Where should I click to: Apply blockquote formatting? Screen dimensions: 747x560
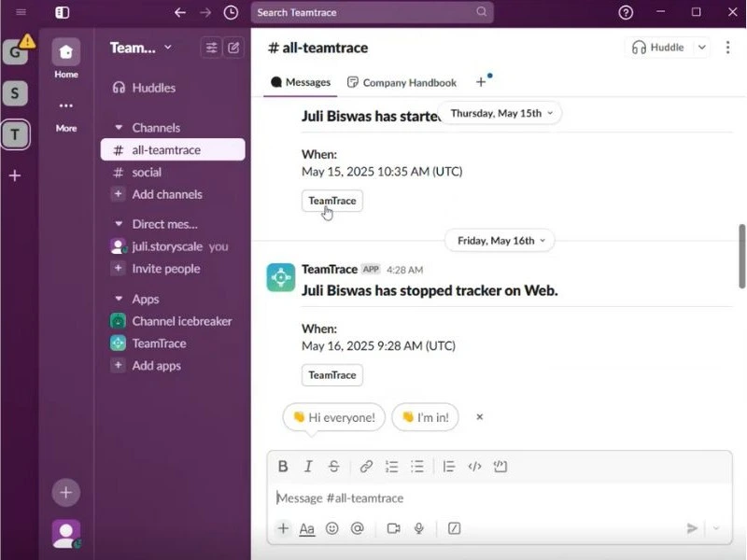click(x=449, y=466)
